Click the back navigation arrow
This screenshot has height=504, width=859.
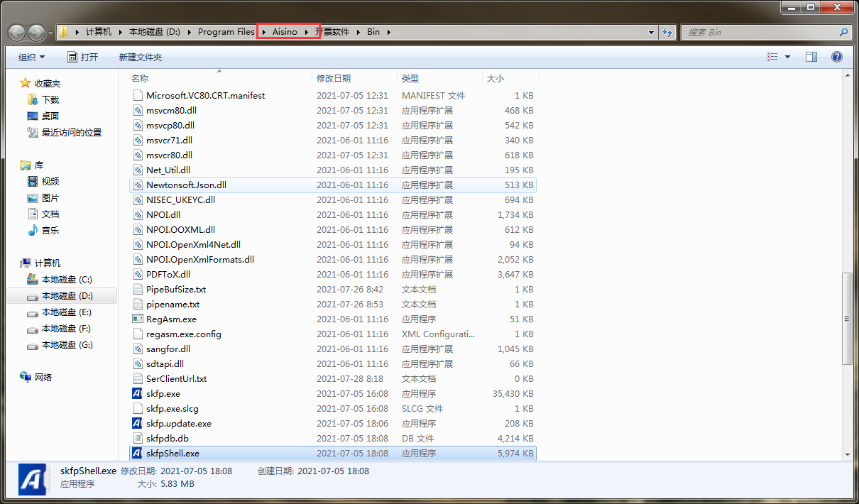[x=17, y=32]
